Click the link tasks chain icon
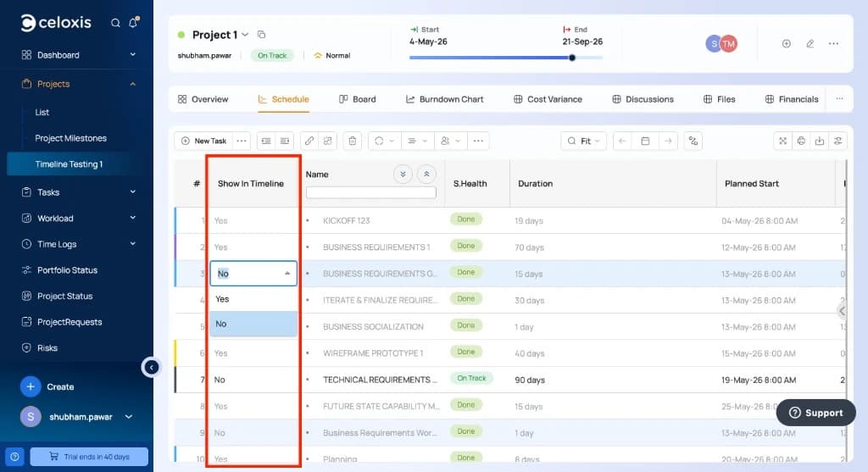The image size is (868, 472). pos(309,142)
